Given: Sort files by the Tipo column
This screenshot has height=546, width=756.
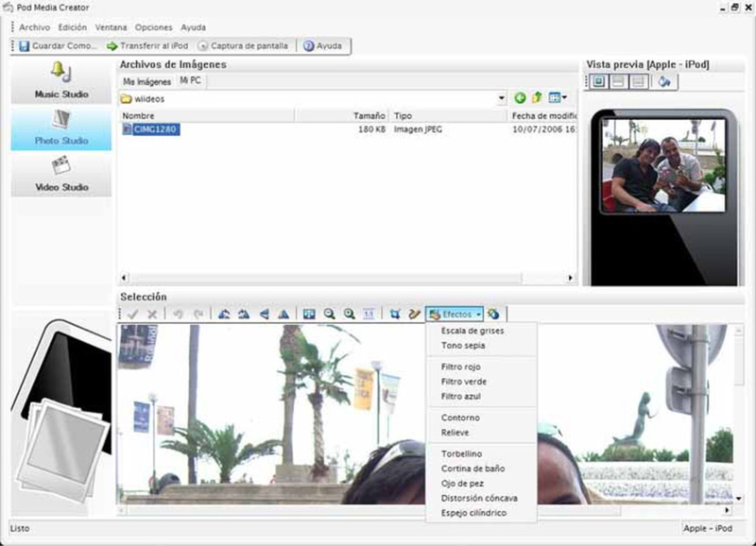Looking at the screenshot, I should pyautogui.click(x=449, y=115).
